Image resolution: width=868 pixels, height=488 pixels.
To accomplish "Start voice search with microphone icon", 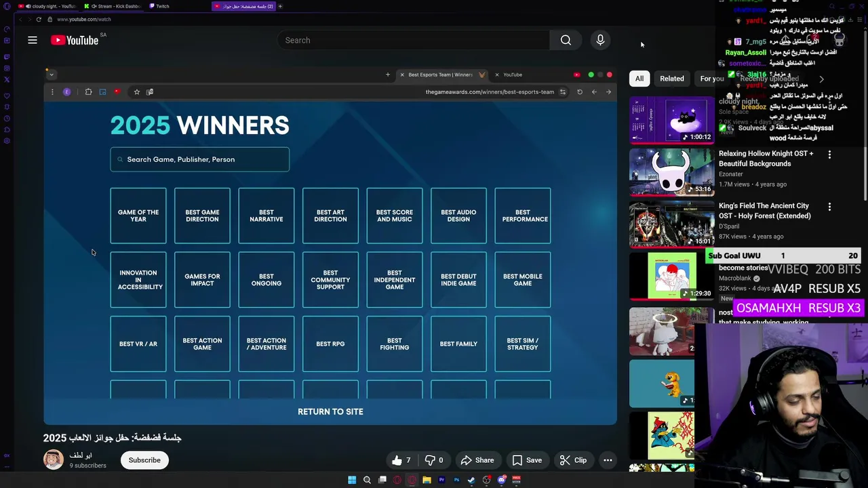I will [x=600, y=40].
